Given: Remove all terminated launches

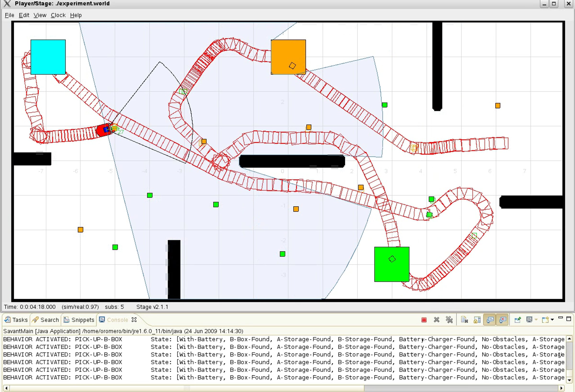Looking at the screenshot, I should click(x=449, y=320).
